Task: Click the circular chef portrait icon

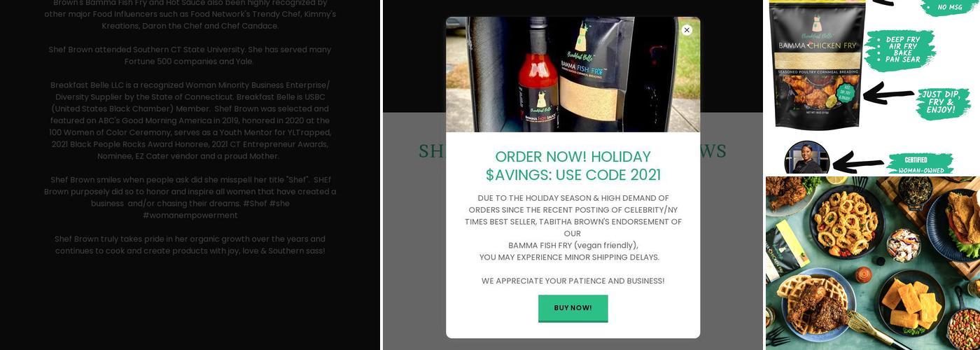Action: pos(807,159)
